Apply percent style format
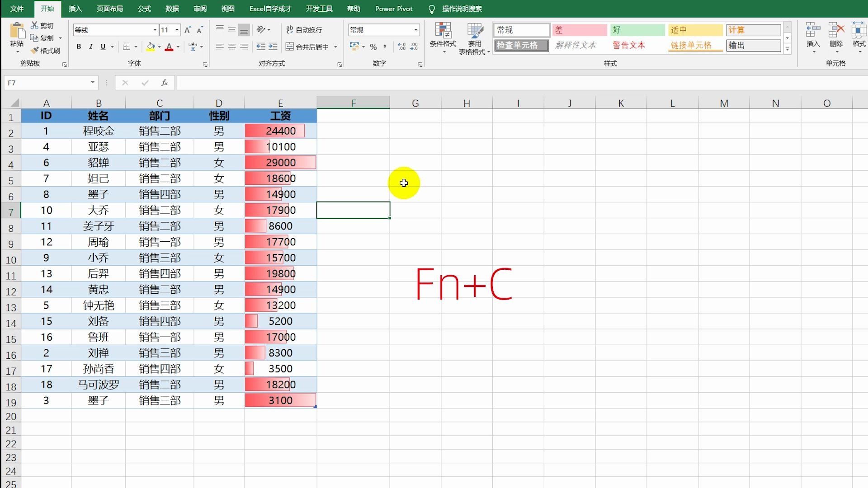The height and width of the screenshot is (488, 868). coord(373,47)
